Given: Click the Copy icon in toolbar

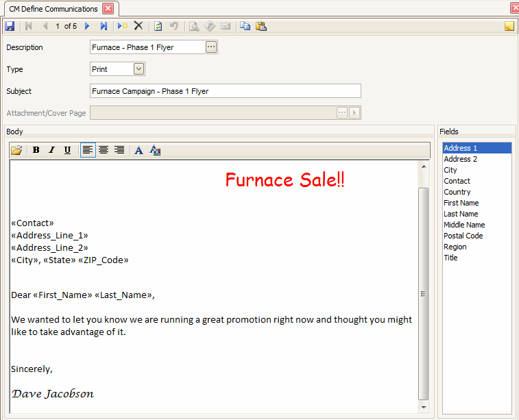Looking at the screenshot, I should click(245, 26).
